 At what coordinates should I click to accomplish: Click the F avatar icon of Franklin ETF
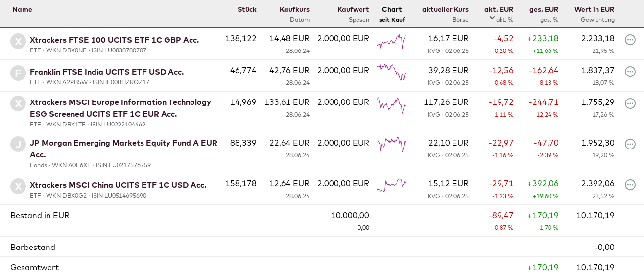tap(18, 73)
